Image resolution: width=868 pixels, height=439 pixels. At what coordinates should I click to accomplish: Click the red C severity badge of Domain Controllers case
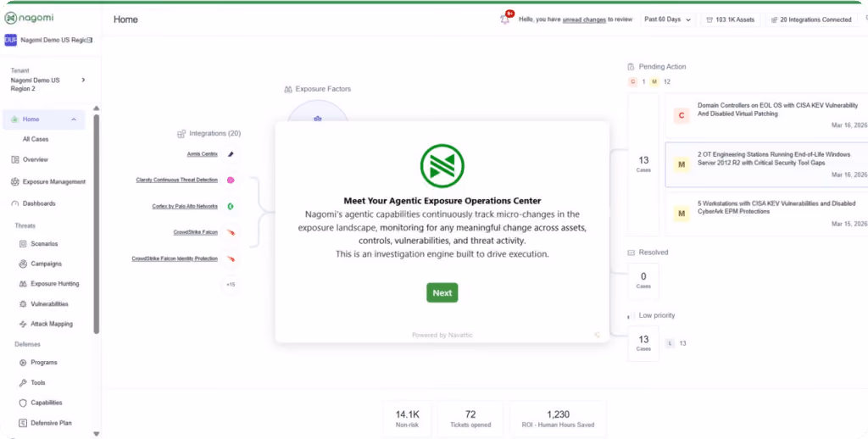coord(682,115)
